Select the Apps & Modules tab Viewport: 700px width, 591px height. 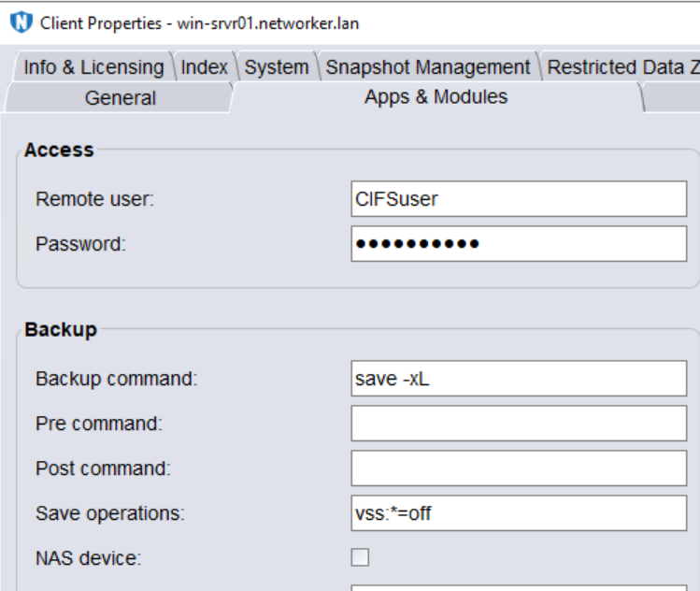point(436,96)
